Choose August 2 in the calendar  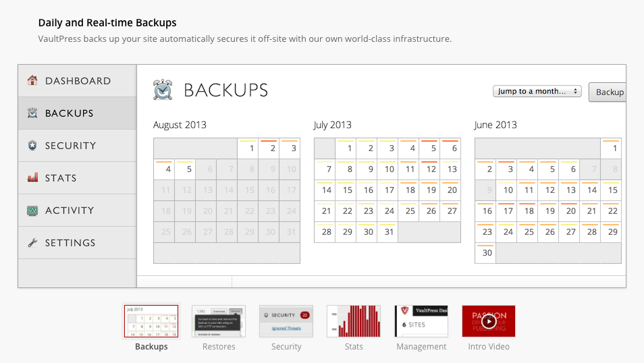[269, 148]
